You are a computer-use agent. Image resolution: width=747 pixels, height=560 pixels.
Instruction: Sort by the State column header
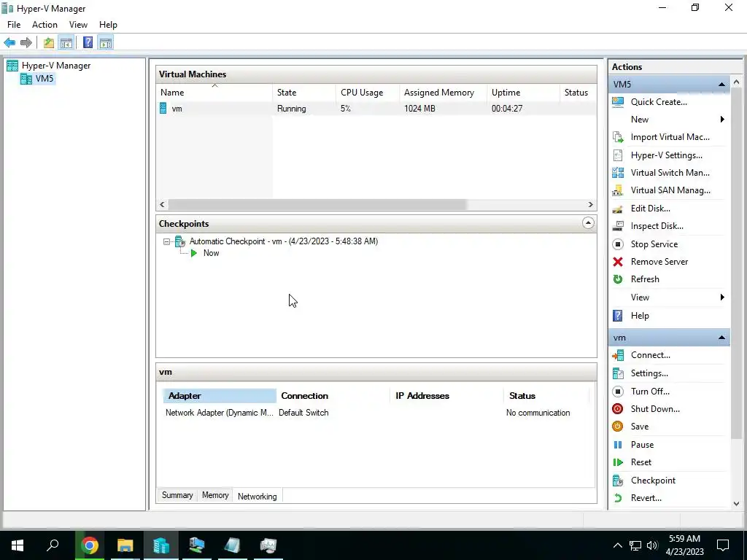point(304,93)
